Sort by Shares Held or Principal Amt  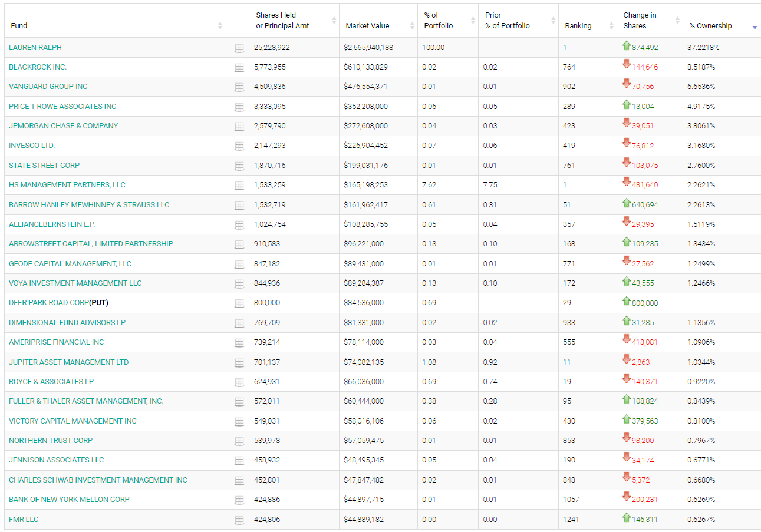coord(294,21)
